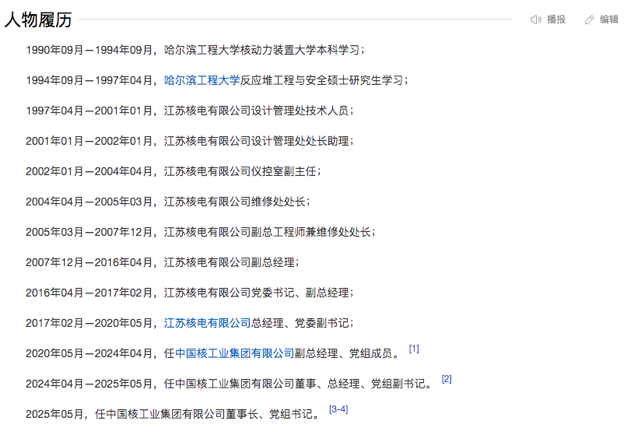This screenshot has width=638, height=432.
Task: Open the 哈尔滨工程大学 link
Action: [202, 80]
